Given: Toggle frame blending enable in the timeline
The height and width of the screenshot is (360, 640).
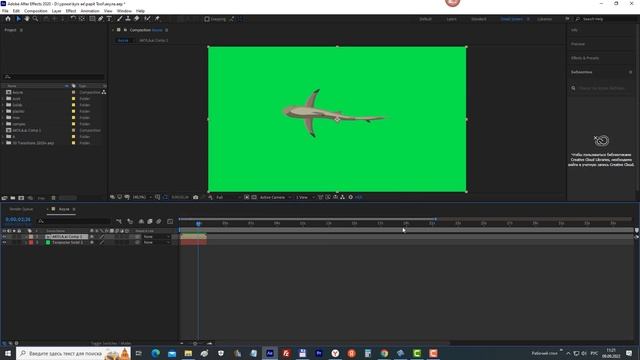Looking at the screenshot, I should pyautogui.click(x=150, y=221).
